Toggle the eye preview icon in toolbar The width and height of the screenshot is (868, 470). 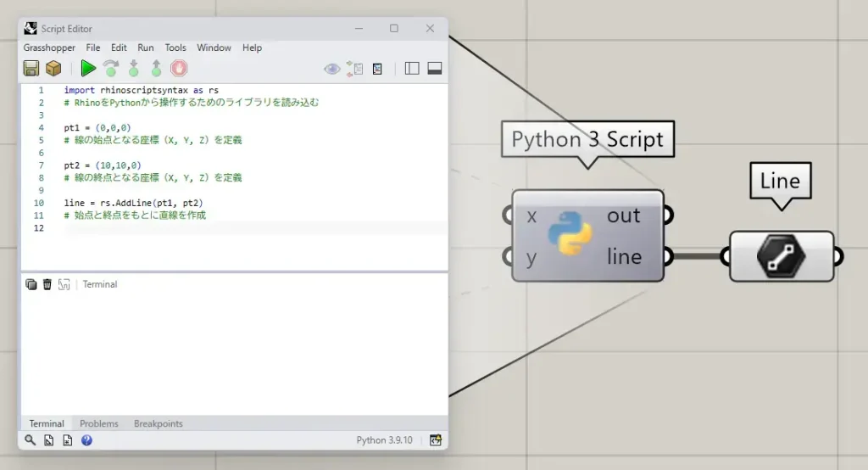(331, 69)
